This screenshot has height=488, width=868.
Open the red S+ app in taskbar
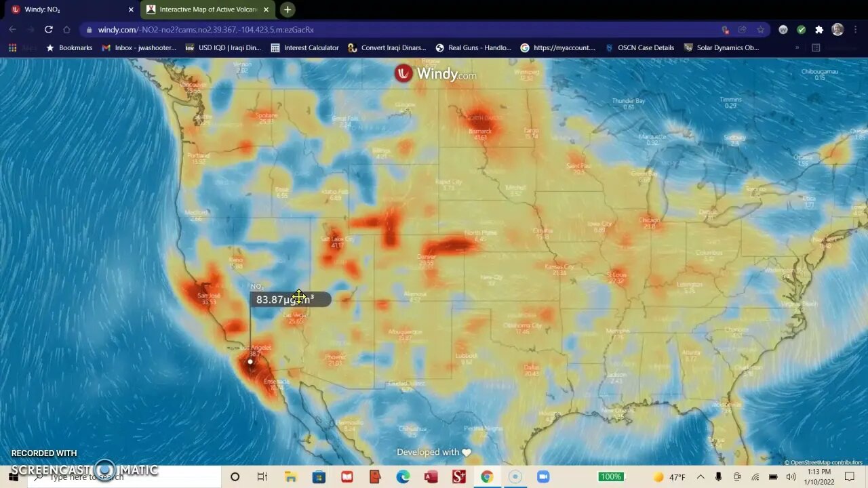[x=459, y=477]
